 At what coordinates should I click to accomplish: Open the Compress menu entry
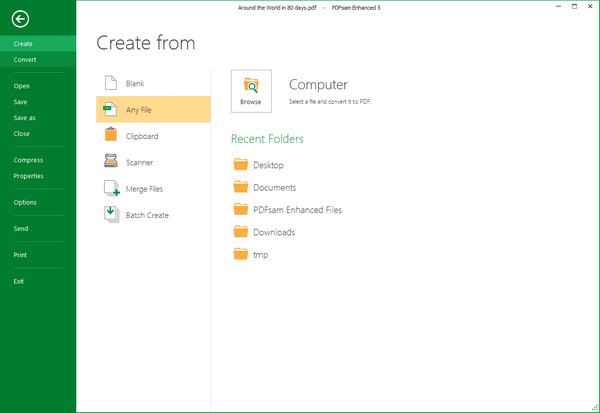(x=28, y=160)
